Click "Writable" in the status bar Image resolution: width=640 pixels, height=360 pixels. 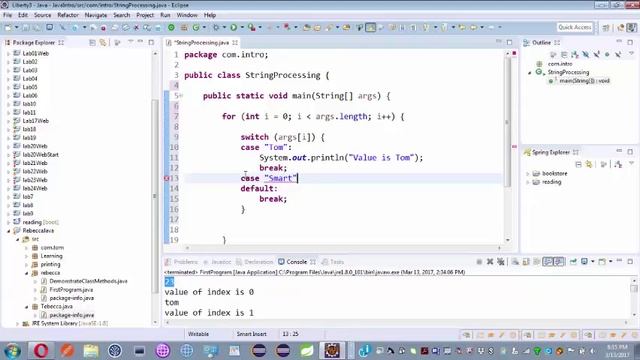point(198,334)
